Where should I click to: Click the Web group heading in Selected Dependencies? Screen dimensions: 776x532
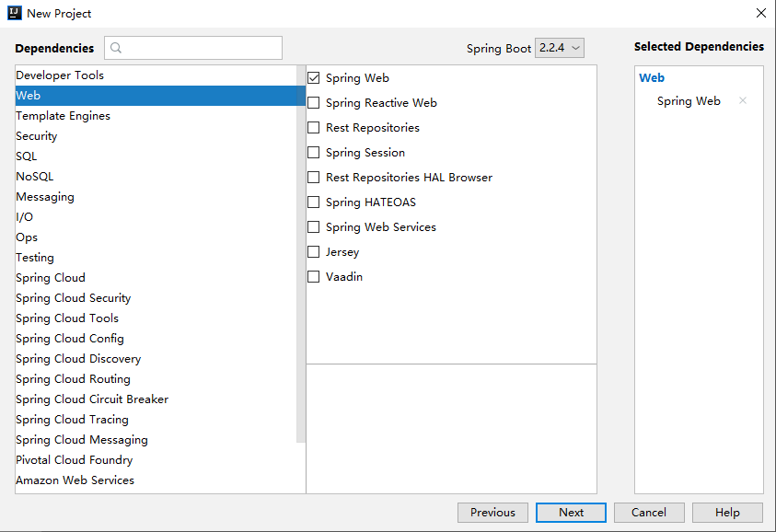(x=652, y=77)
